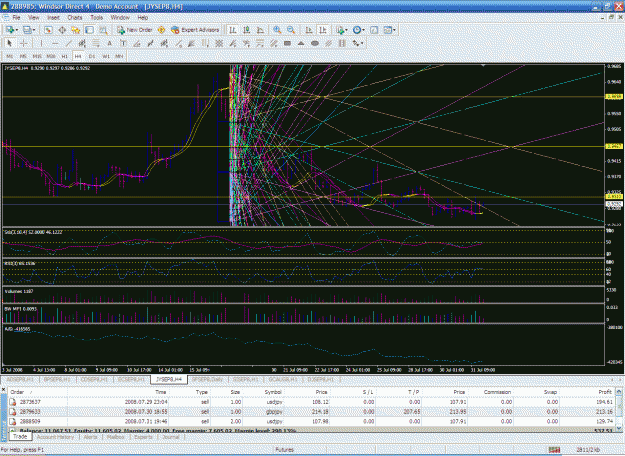Open the Journal terminal tab

171,437
